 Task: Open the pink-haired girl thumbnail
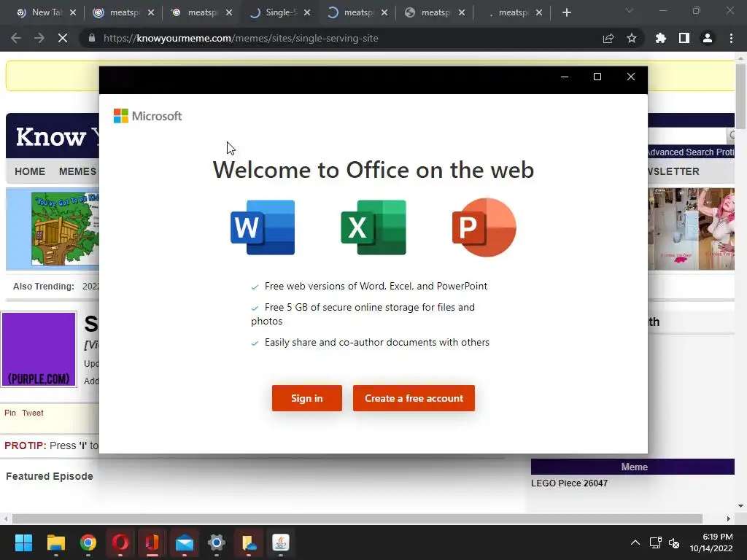pos(692,228)
